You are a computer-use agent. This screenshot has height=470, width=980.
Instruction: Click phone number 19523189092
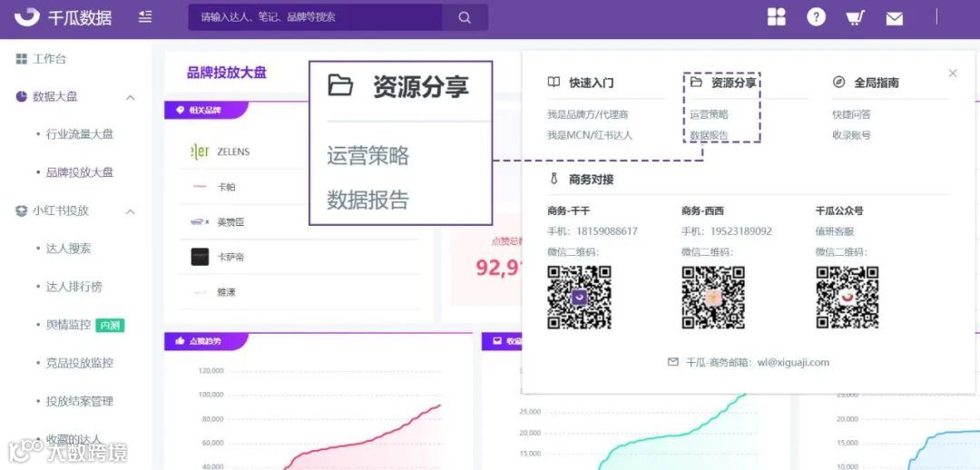[x=740, y=231]
